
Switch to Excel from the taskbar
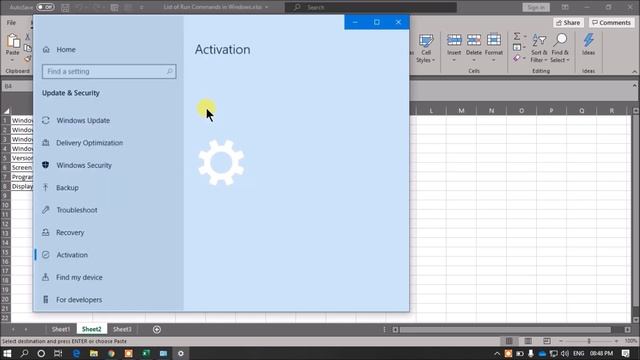(146, 353)
